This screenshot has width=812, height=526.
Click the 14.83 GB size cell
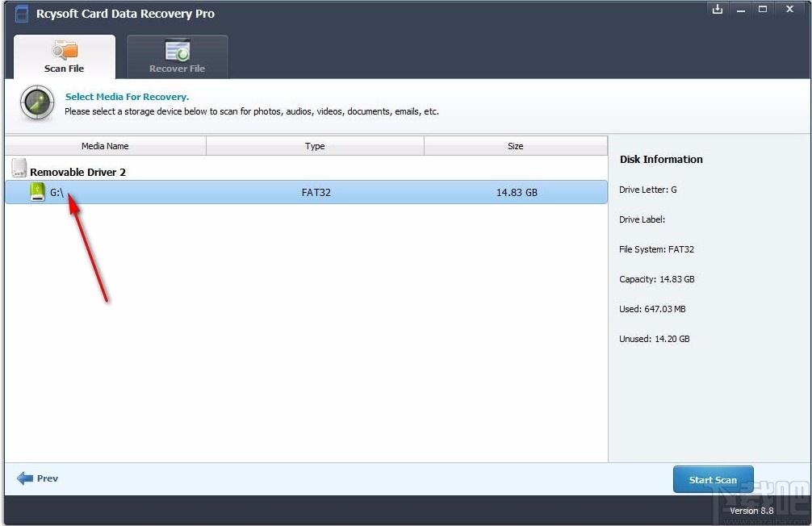tap(517, 192)
